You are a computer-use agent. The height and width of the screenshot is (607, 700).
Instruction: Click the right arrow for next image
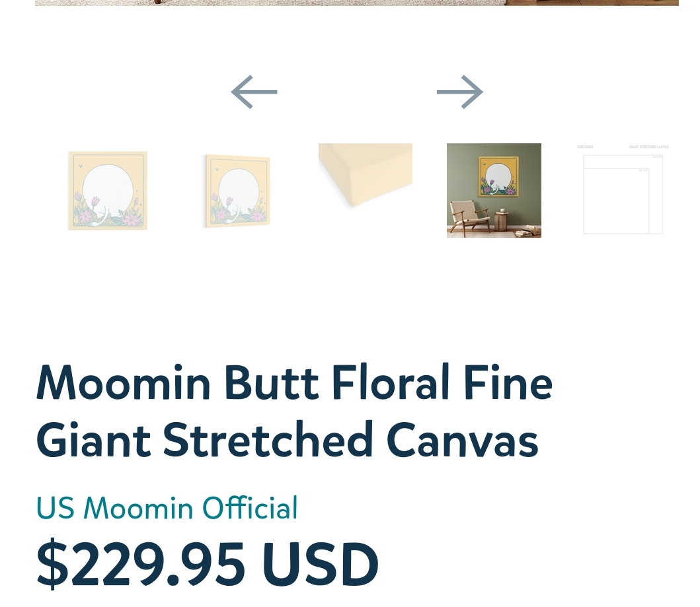459,92
